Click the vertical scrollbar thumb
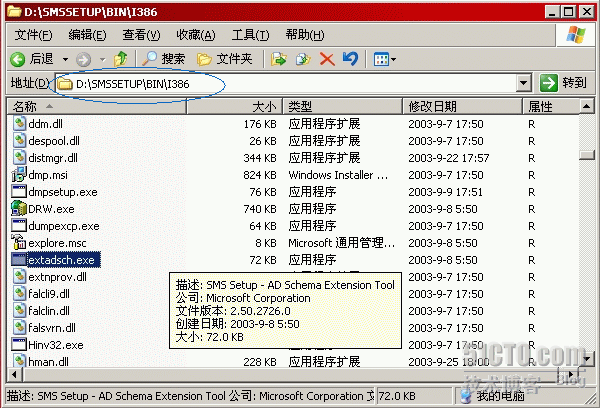The height and width of the screenshot is (408, 600). 587,155
